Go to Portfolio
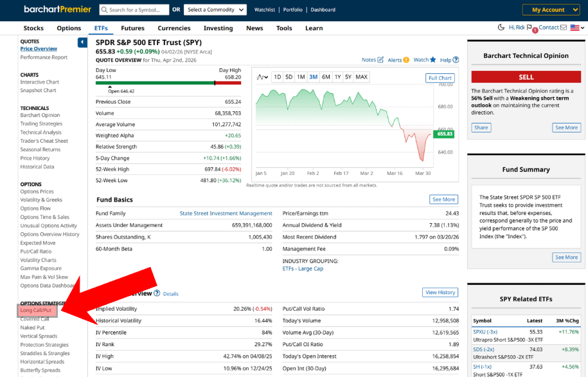 293,10
